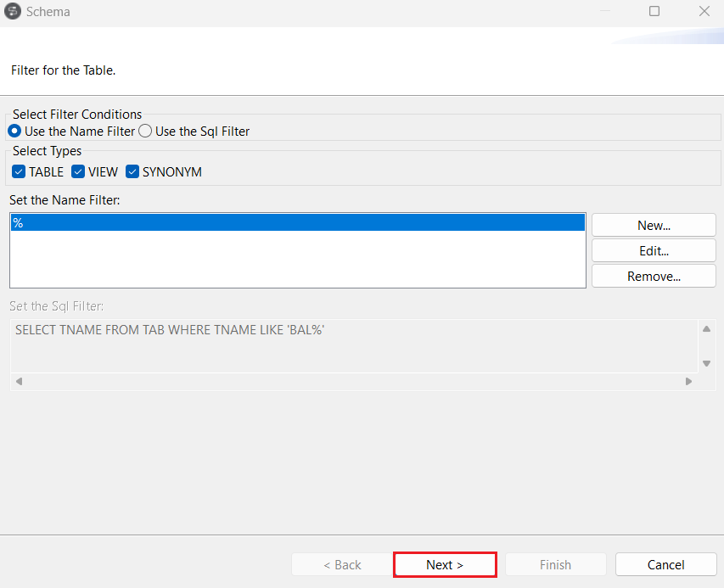The image size is (724, 588).
Task: Click the Sql Filter scroll right arrow
Action: click(689, 382)
